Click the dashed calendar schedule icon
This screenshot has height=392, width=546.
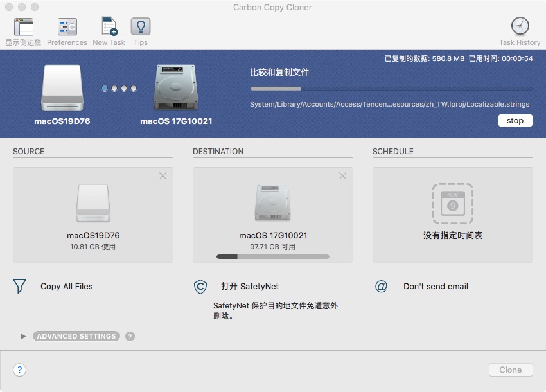coord(452,204)
